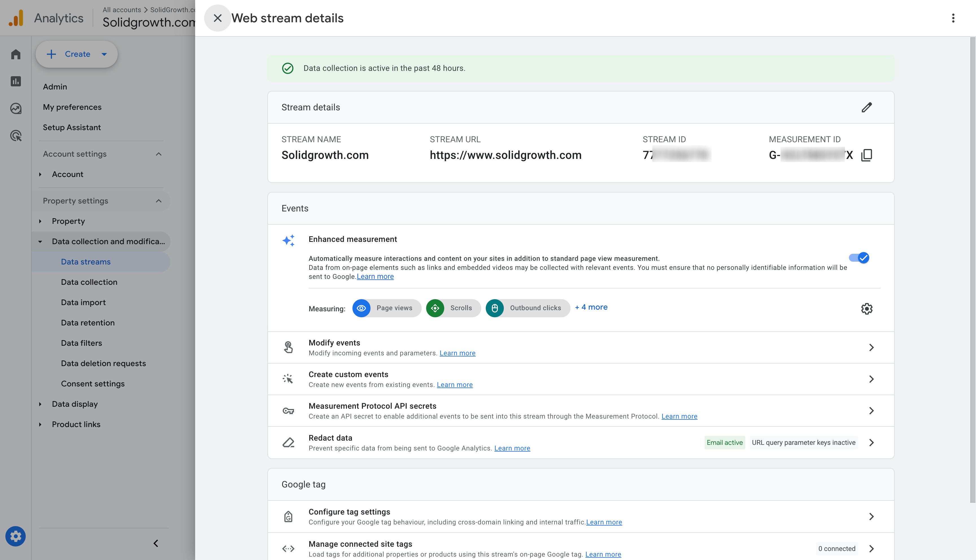Go to Reports via the sidebar icon
Viewport: 976px width, 560px height.
click(15, 81)
